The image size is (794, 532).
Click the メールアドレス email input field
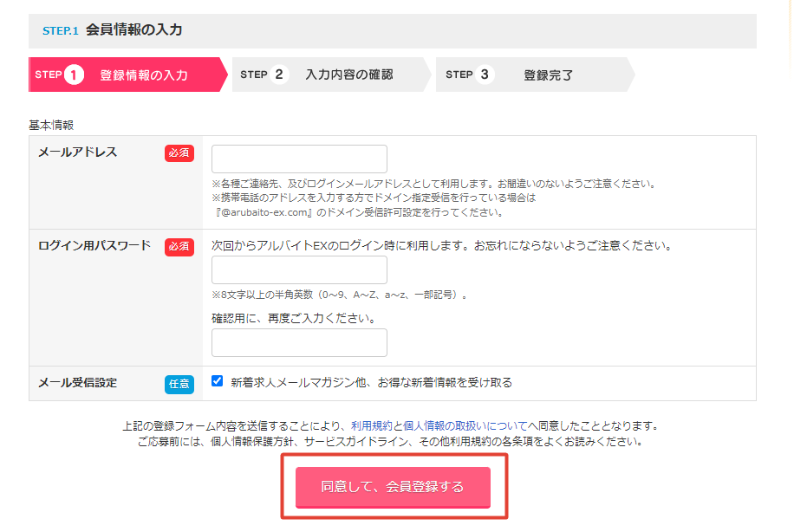299,159
